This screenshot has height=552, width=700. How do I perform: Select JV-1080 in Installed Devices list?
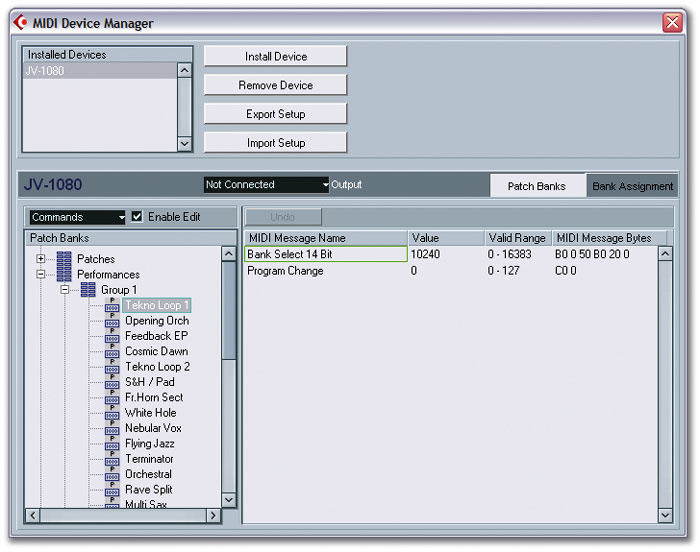point(100,71)
